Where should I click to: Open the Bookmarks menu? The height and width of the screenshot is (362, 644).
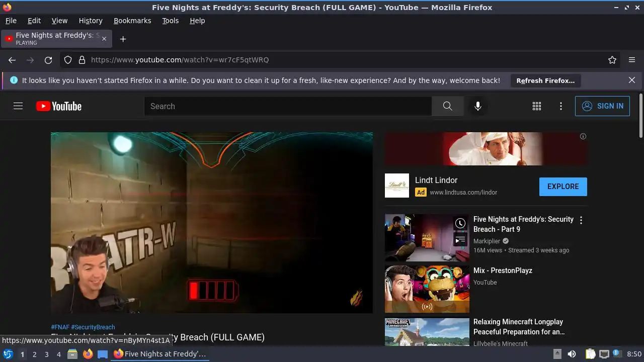click(132, 21)
